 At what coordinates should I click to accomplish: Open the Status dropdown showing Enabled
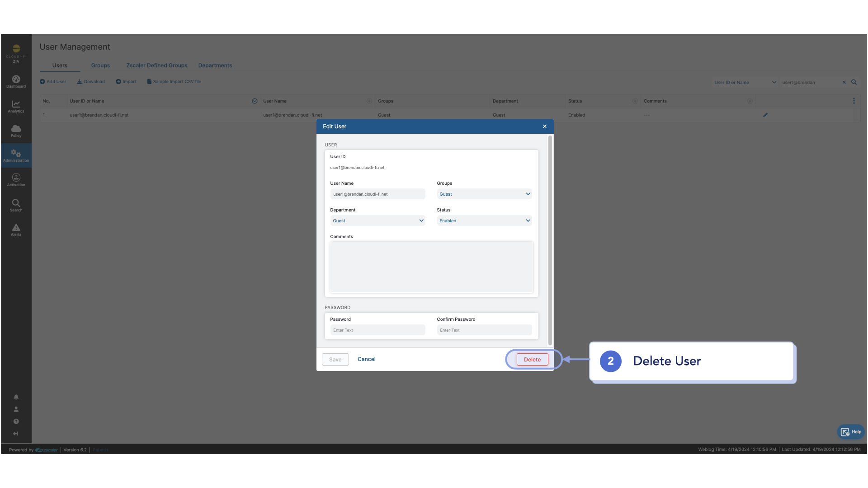(x=484, y=221)
